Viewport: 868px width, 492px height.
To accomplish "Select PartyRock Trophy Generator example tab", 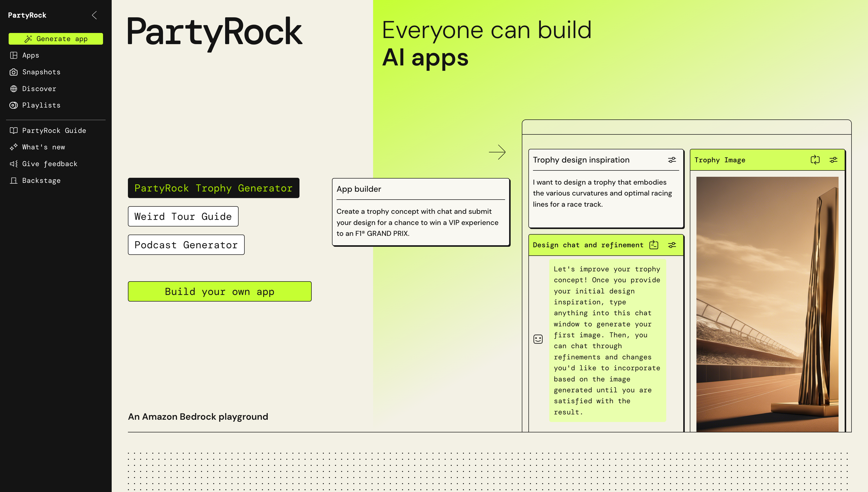I will coord(213,188).
